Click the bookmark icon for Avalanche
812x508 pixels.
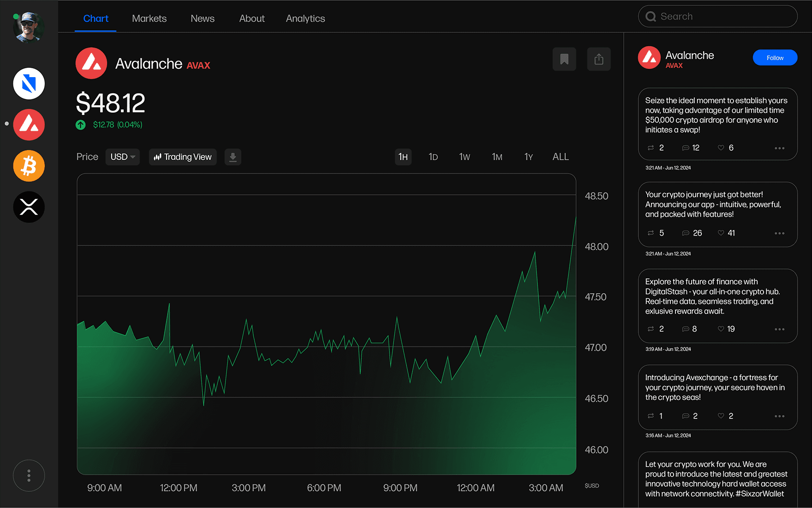pyautogui.click(x=564, y=59)
